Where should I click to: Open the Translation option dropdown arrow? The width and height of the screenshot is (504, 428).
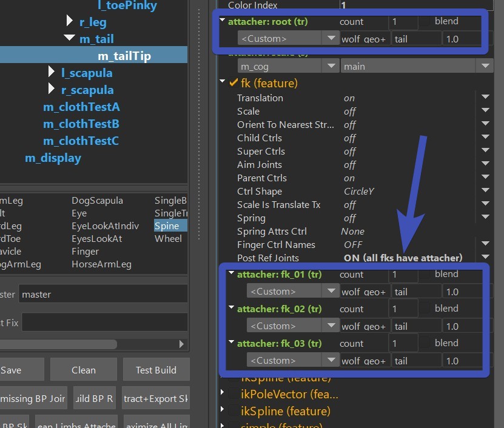485,97
